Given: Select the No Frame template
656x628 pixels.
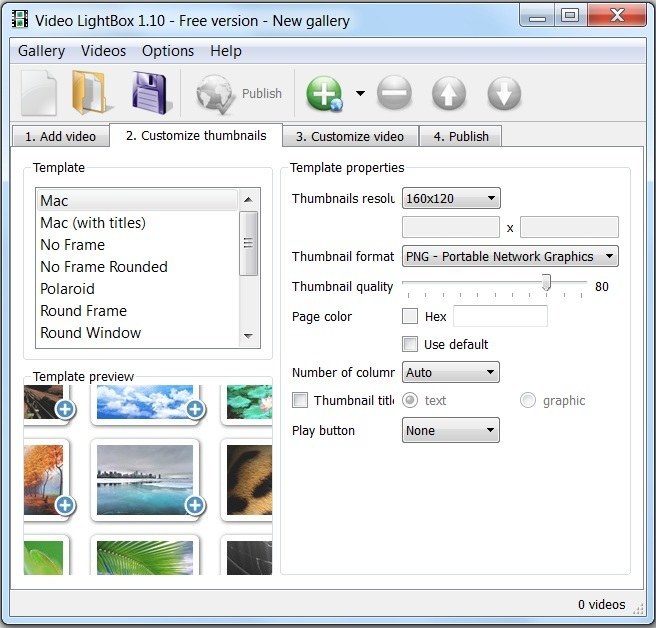Looking at the screenshot, I should pos(137,245).
